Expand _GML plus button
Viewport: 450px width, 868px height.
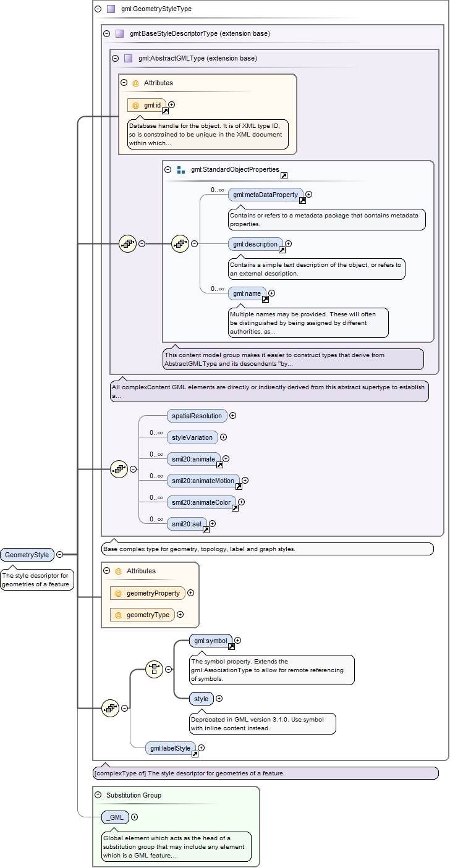click(134, 817)
